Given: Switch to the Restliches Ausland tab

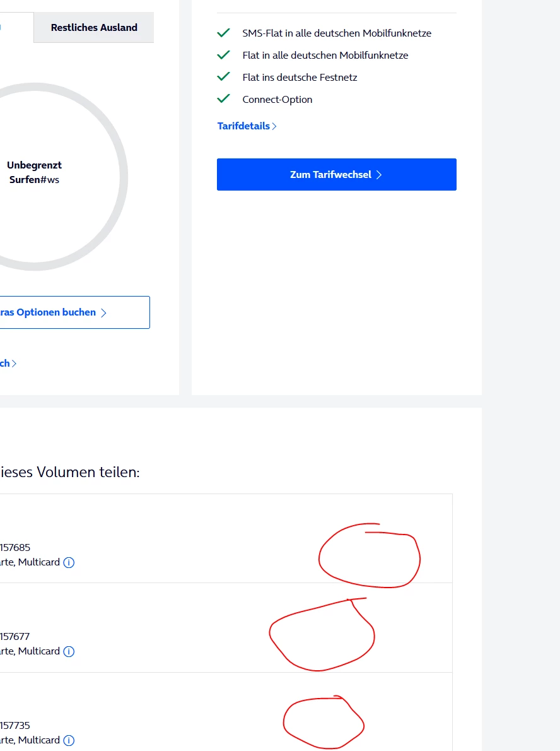Looking at the screenshot, I should [x=94, y=28].
